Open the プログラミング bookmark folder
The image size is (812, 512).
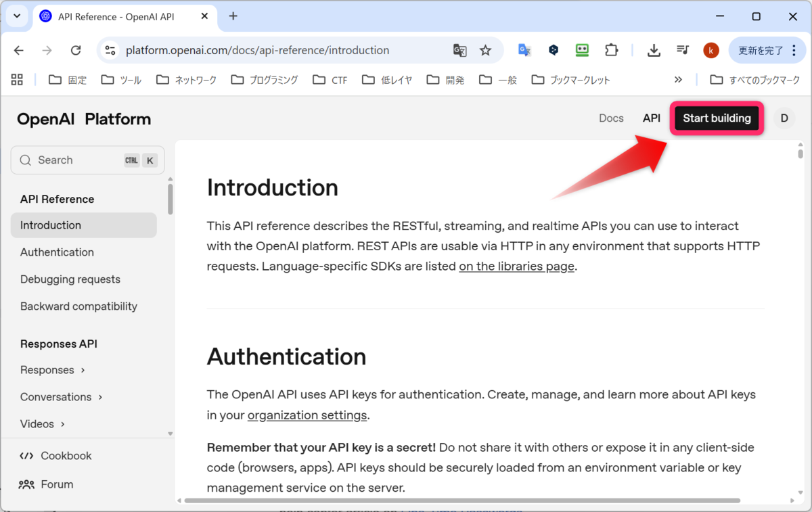pos(265,80)
